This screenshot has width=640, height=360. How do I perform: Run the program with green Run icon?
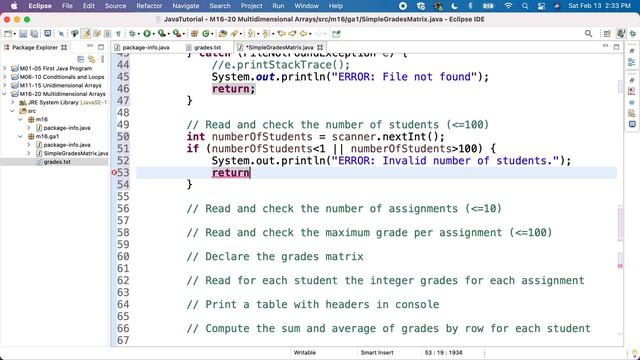(x=147, y=34)
